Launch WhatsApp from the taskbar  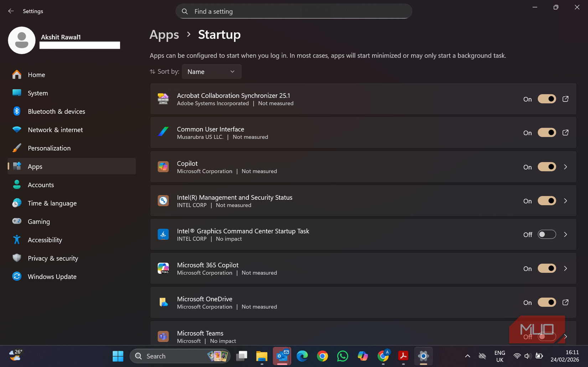tap(342, 356)
